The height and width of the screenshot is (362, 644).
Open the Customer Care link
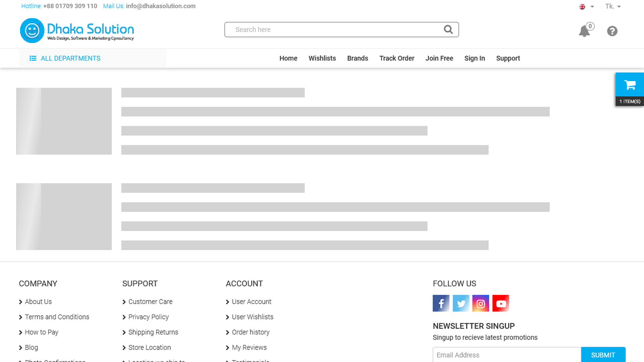pos(150,302)
